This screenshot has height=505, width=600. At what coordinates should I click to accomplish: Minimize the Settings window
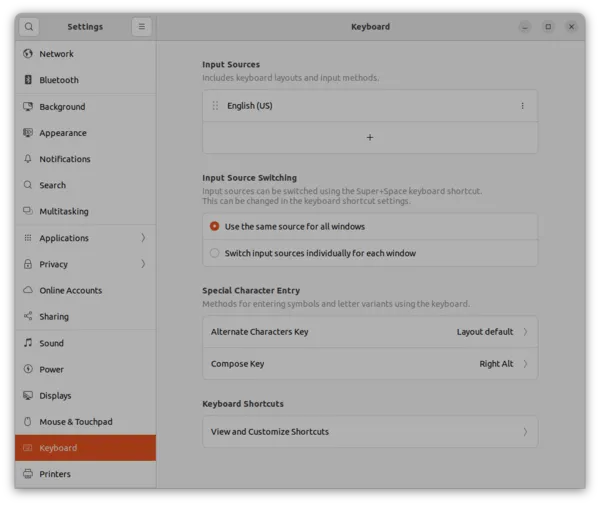point(525,27)
